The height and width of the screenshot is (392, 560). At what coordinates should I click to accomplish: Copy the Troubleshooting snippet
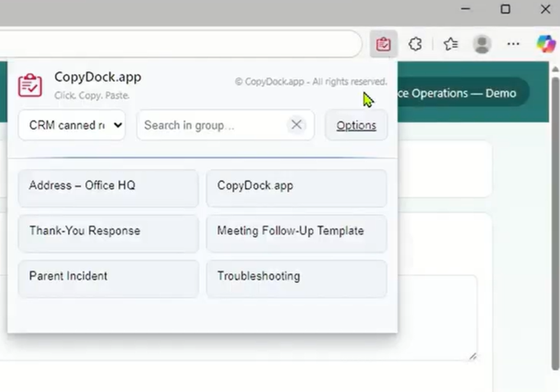pos(296,279)
